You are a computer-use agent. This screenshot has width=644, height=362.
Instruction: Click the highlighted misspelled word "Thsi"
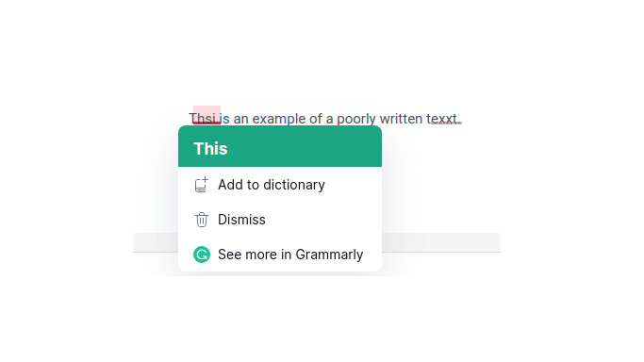[x=203, y=119]
